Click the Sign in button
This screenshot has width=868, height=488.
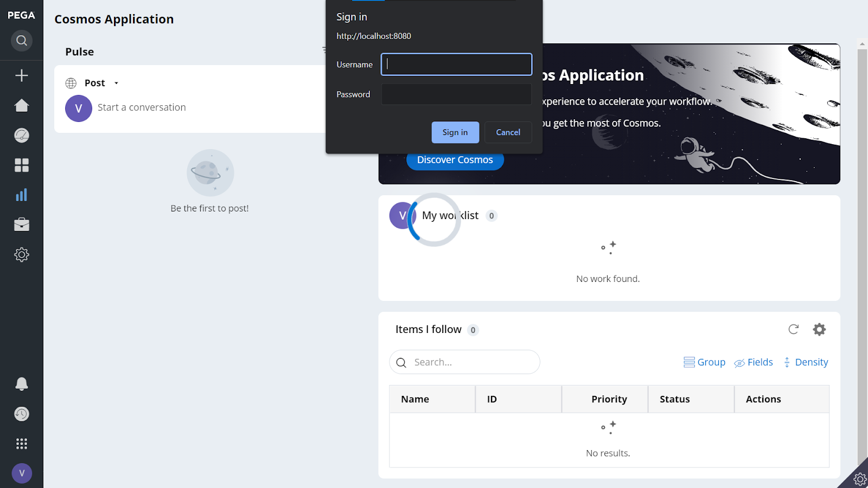coord(455,132)
